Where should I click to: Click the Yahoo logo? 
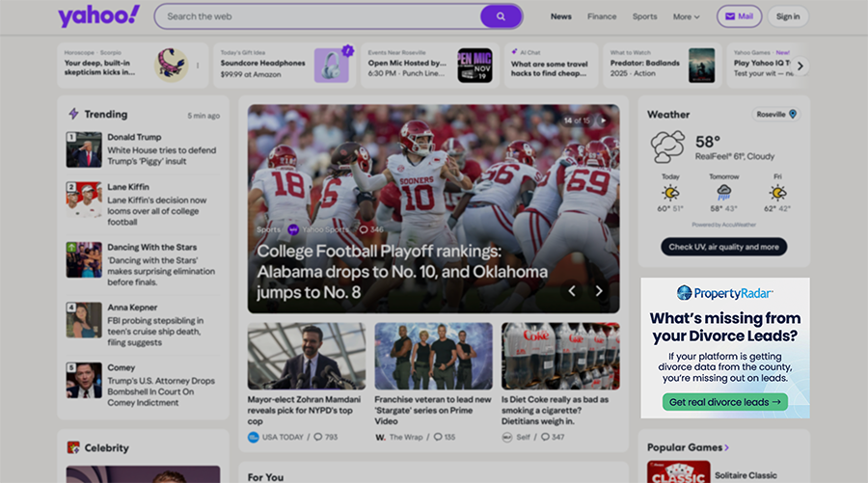click(99, 16)
